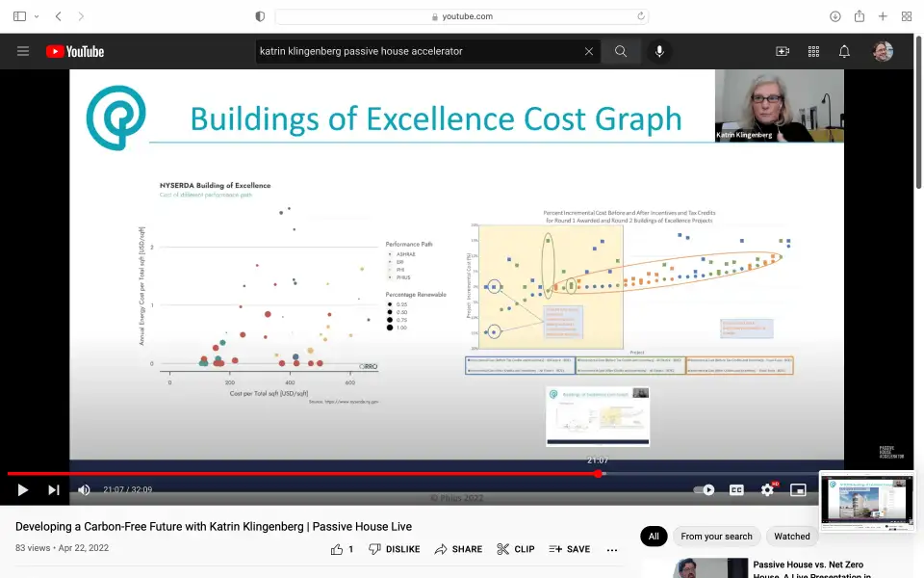Open the notifications bell
924x578 pixels.
click(844, 51)
